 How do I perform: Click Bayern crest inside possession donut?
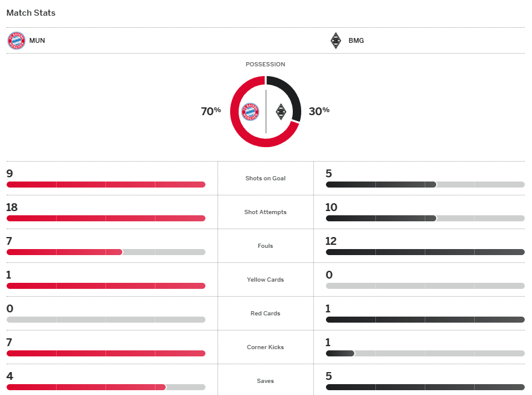tap(250, 112)
